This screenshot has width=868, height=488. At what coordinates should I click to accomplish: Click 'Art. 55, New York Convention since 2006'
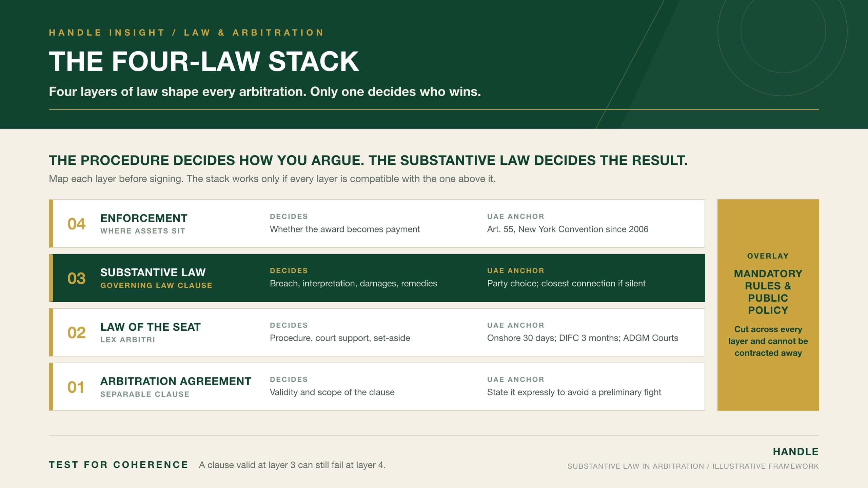(568, 229)
